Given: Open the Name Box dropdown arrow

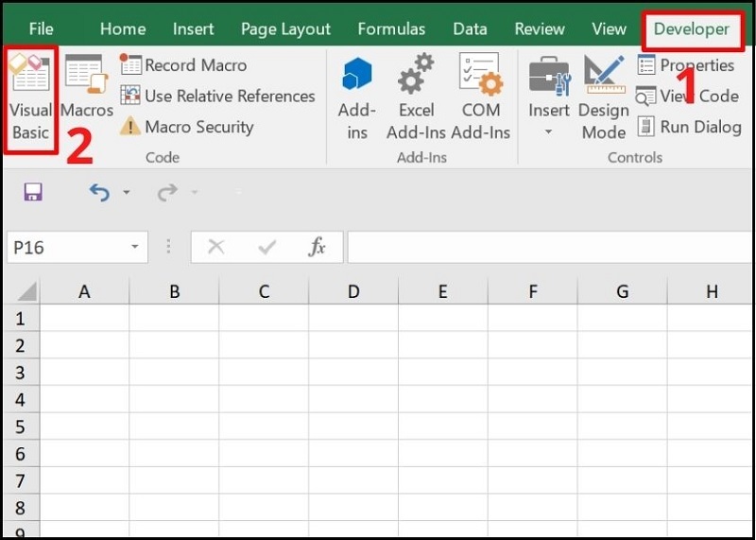Looking at the screenshot, I should pos(135,248).
